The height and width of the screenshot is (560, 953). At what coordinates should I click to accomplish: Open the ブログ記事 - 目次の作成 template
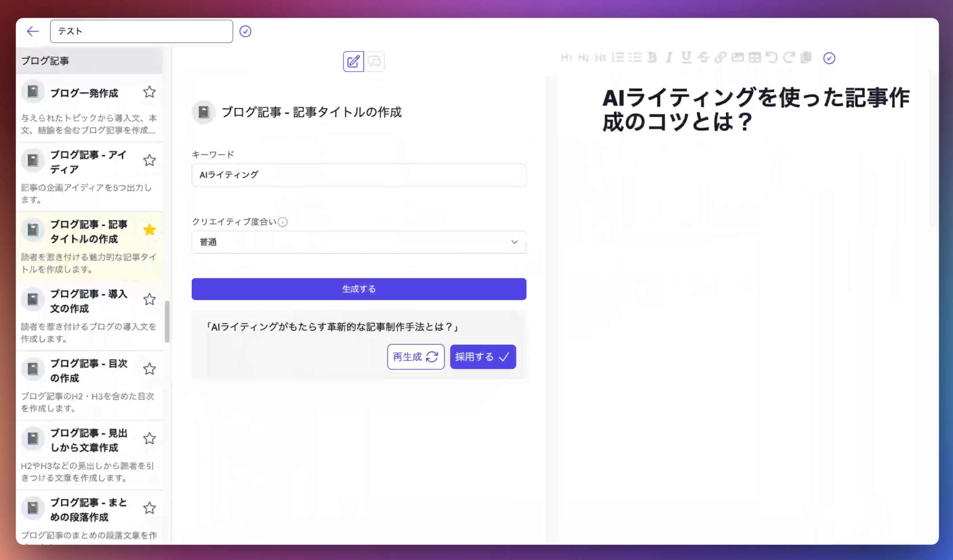coord(88,371)
